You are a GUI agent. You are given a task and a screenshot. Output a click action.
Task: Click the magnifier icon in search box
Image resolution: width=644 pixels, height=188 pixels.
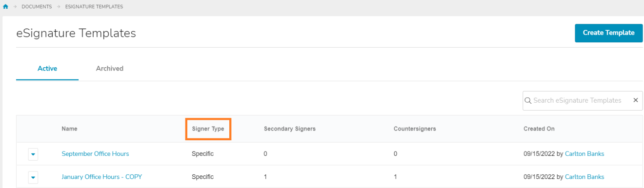pos(528,101)
